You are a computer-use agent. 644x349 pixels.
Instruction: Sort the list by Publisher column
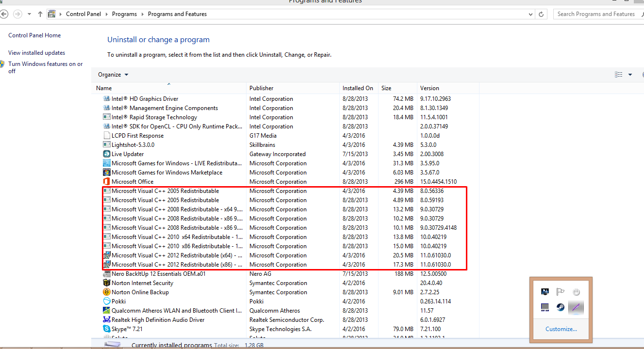pos(262,88)
